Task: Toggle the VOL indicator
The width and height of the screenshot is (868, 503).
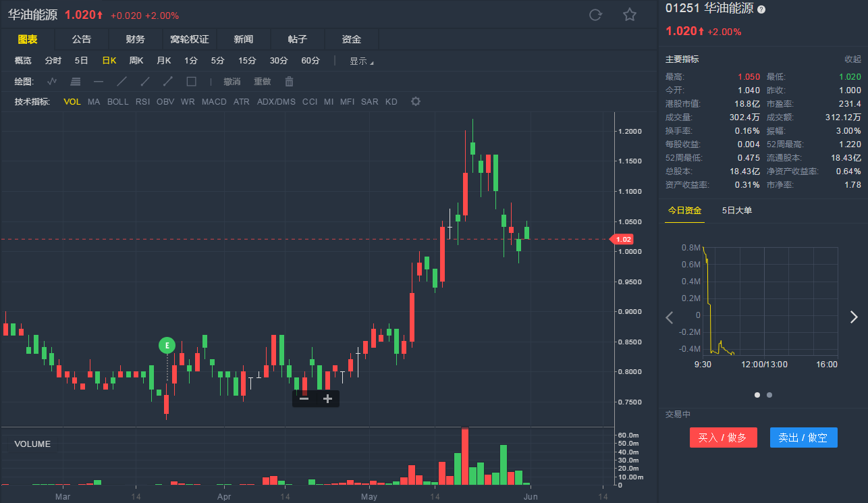Action: (x=72, y=102)
